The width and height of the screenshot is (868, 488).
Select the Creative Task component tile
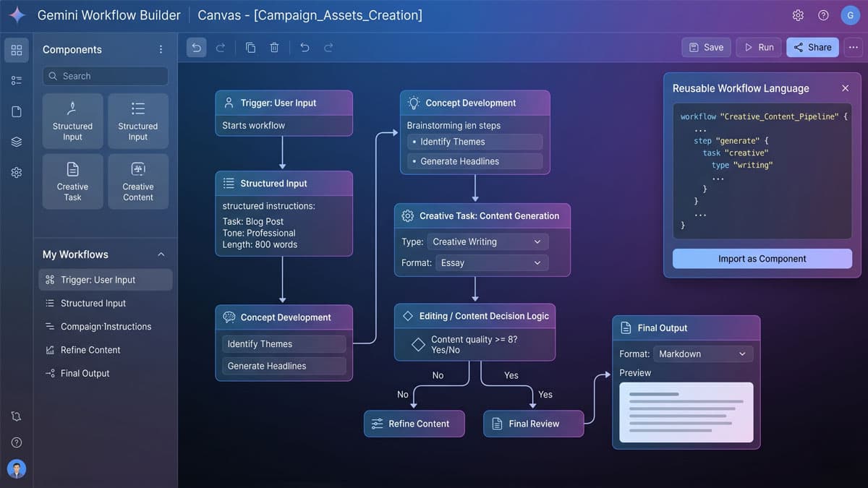click(x=72, y=181)
